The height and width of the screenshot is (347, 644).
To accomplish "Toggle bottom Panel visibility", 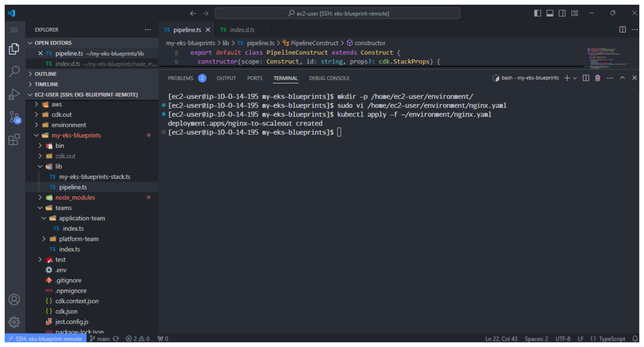I will click(550, 13).
